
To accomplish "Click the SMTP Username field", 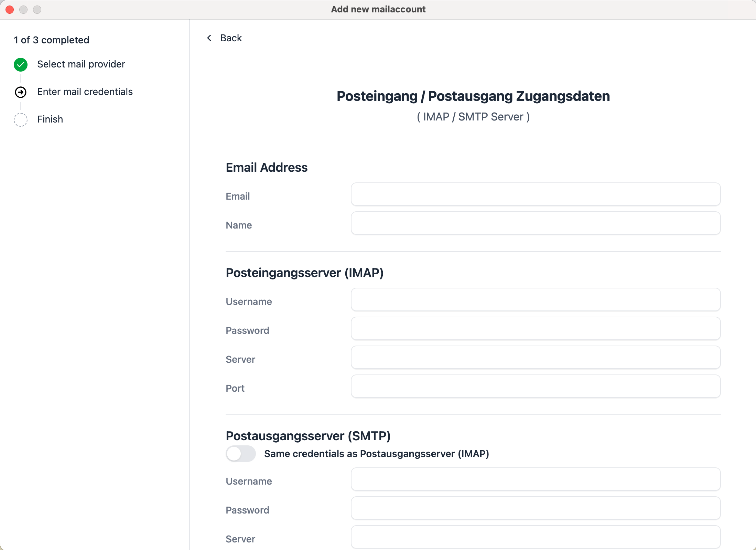I will pyautogui.click(x=535, y=479).
